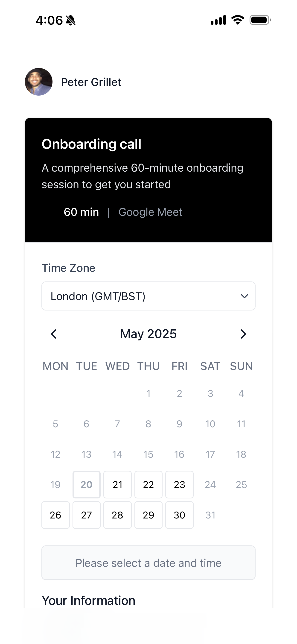Choose May 26 on the calendar

55,515
